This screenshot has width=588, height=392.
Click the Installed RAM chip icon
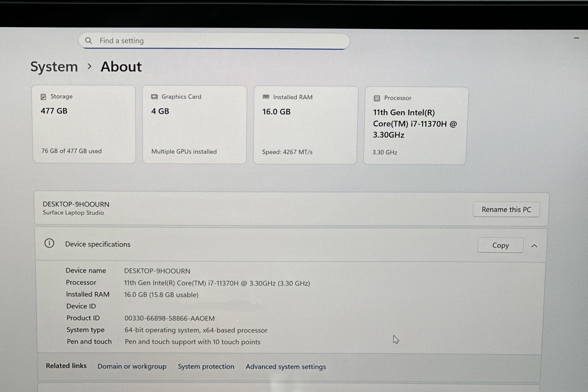[266, 97]
